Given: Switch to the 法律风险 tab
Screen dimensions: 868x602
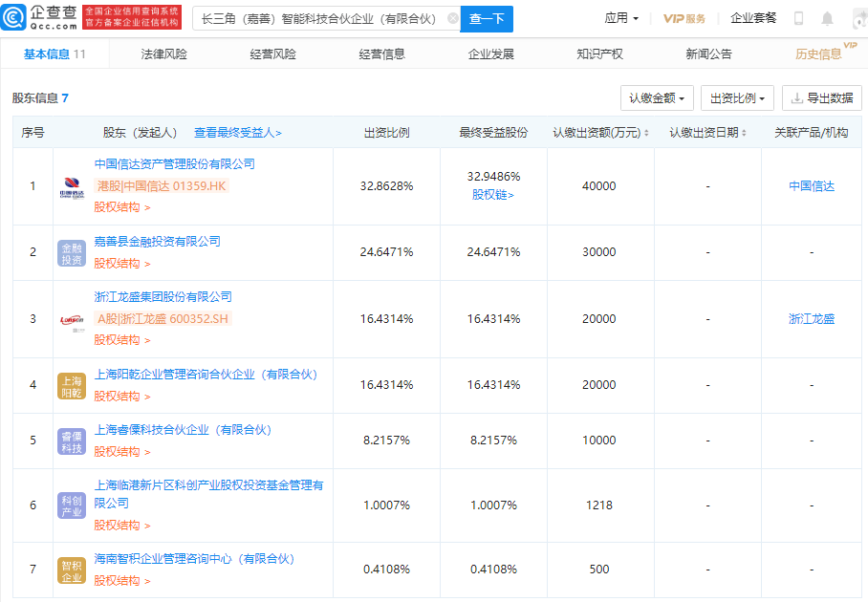Looking at the screenshot, I should coord(163,54).
